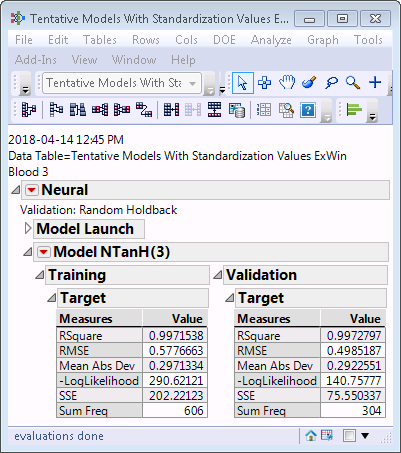This screenshot has width=401, height=453.
Task: Click Training -LogLikelihood value 290.62121
Action: pyautogui.click(x=175, y=381)
